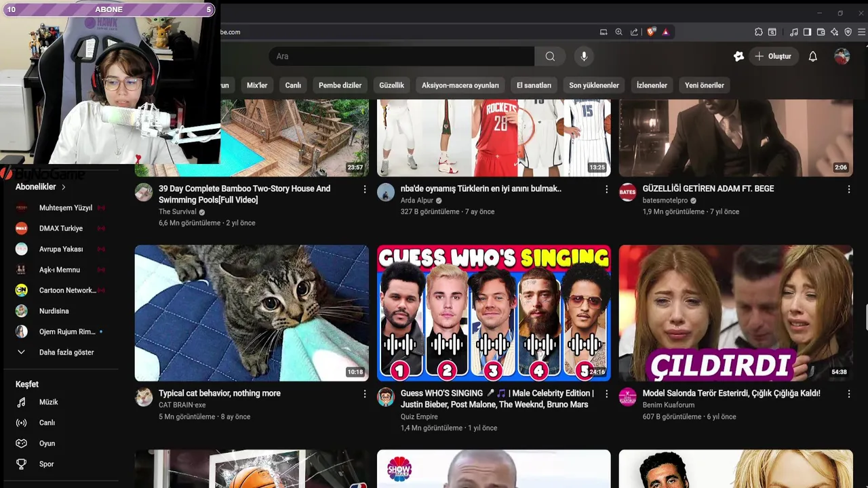Open the Brave VPN shield icon
Viewport: 868px width, 488px height.
pos(848,32)
